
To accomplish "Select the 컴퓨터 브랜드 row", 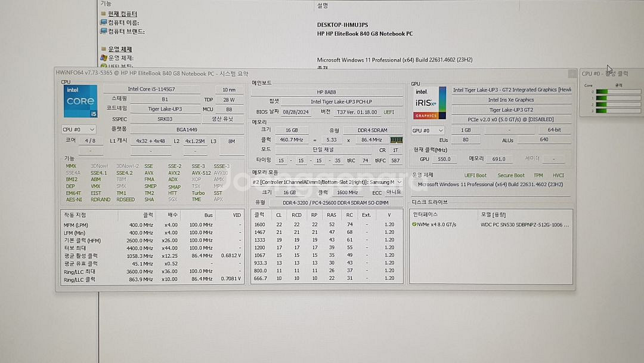I will click(x=126, y=31).
